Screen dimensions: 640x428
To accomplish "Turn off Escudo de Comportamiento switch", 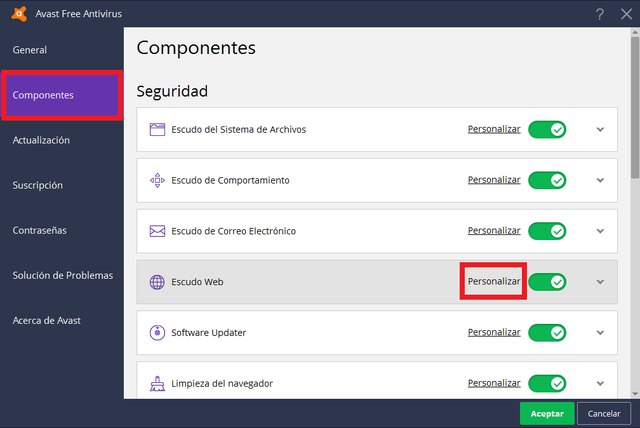I will click(547, 180).
